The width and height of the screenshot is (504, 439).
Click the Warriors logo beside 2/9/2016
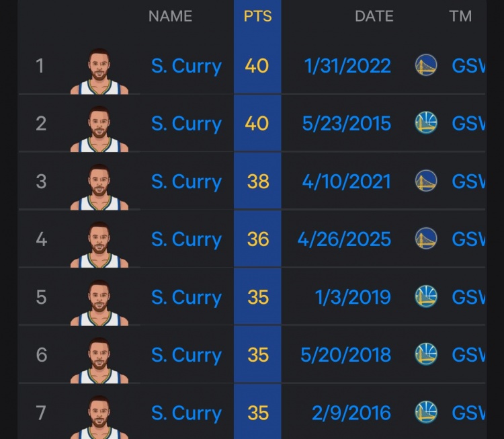pos(426,413)
